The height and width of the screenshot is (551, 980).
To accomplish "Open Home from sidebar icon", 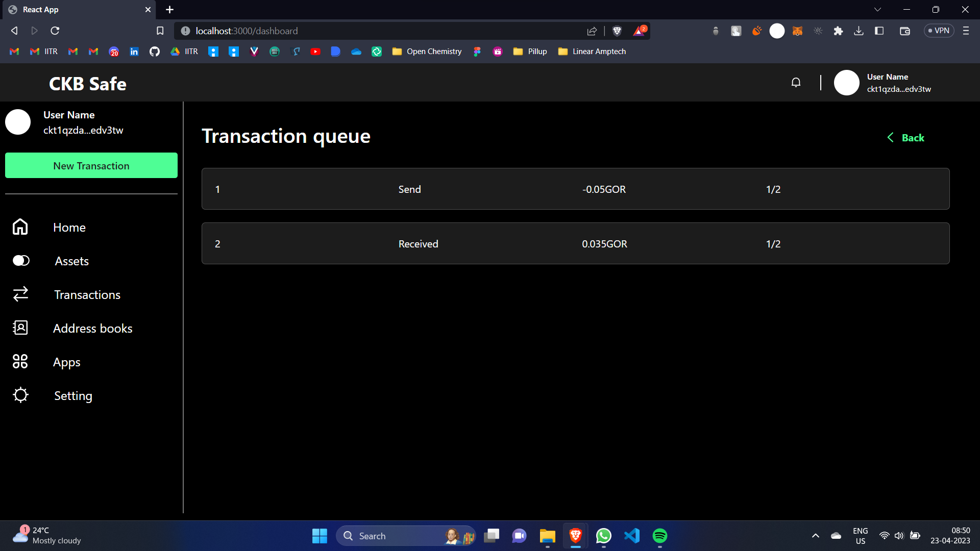I will pos(20,227).
